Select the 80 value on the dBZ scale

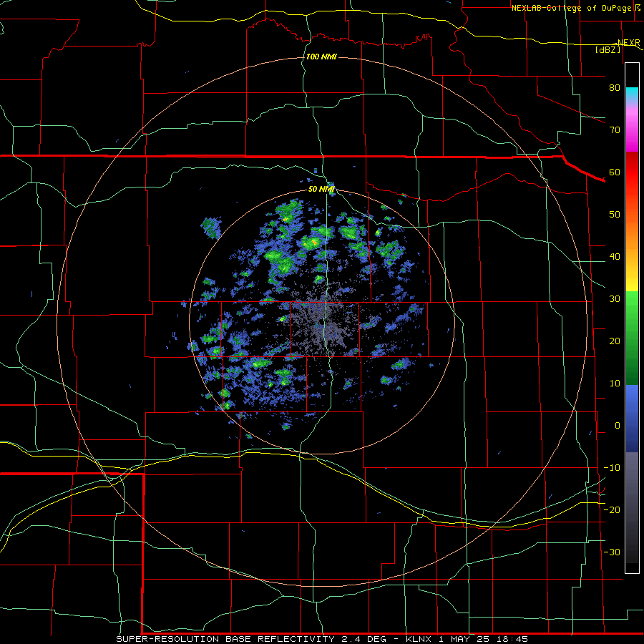(x=615, y=87)
